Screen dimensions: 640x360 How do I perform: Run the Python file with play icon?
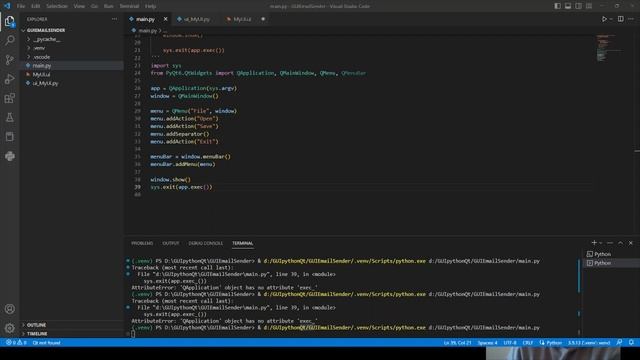pos(604,19)
